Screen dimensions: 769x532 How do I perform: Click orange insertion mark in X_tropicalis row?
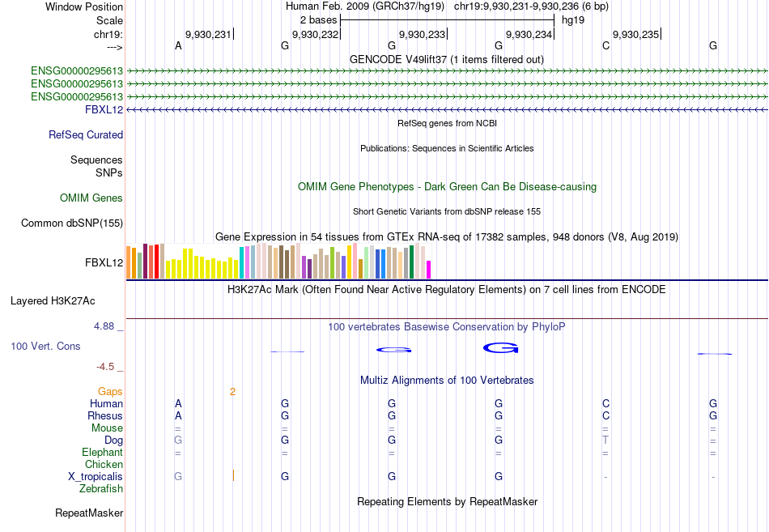click(x=233, y=475)
